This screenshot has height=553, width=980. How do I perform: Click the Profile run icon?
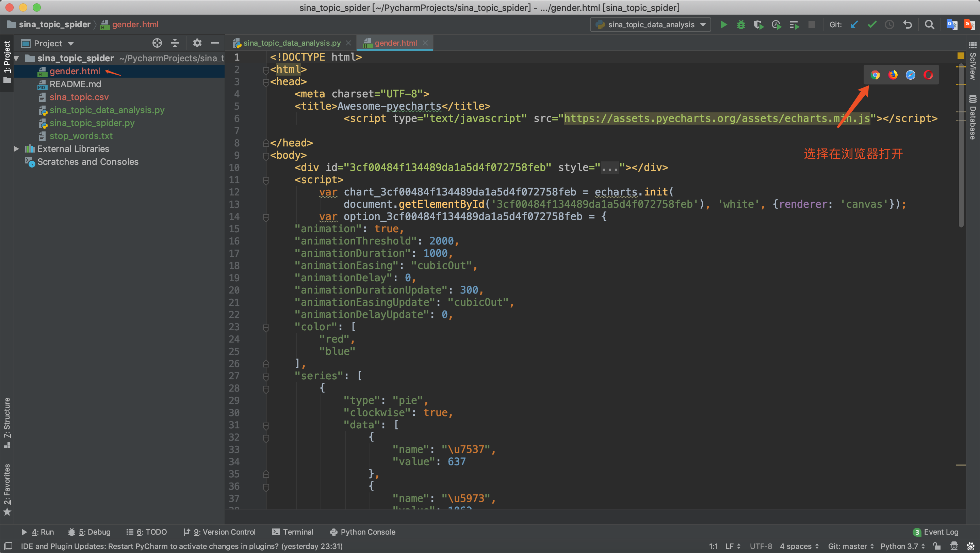(777, 25)
